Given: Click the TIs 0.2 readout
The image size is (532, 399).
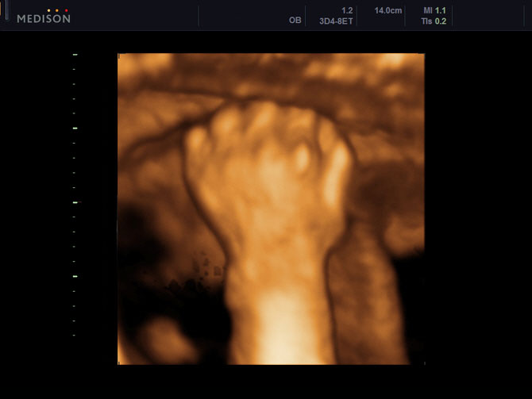Looking at the screenshot, I should point(434,21).
